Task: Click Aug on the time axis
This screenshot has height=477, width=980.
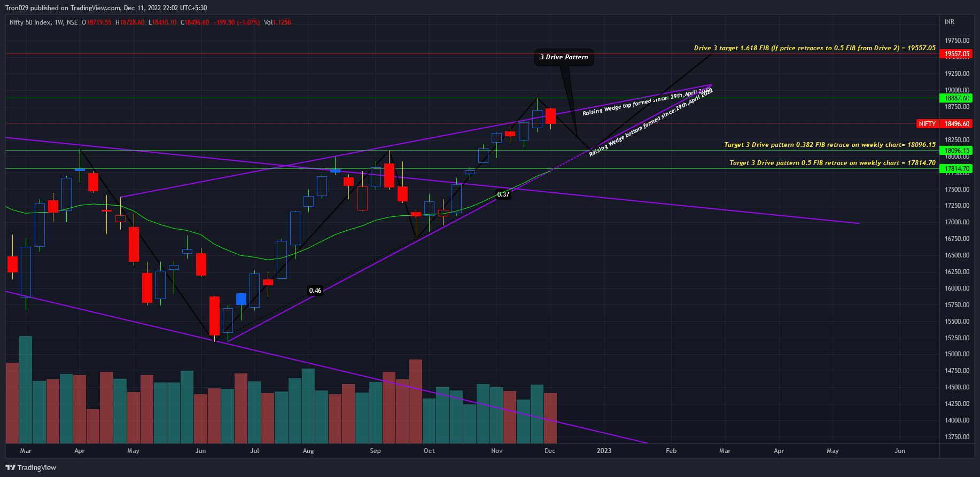Action: pyautogui.click(x=308, y=451)
